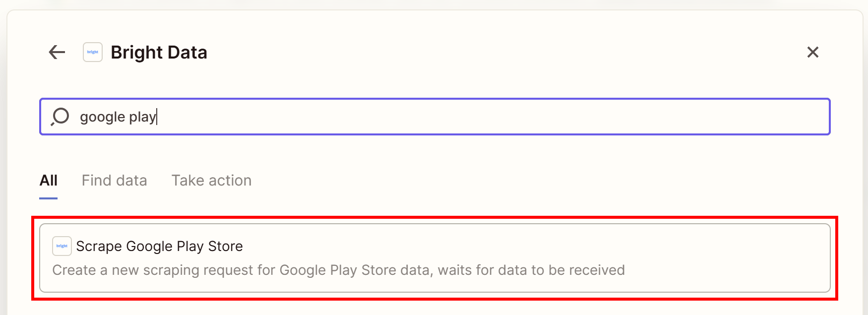Switch to the Take action tab

pyautogui.click(x=211, y=180)
